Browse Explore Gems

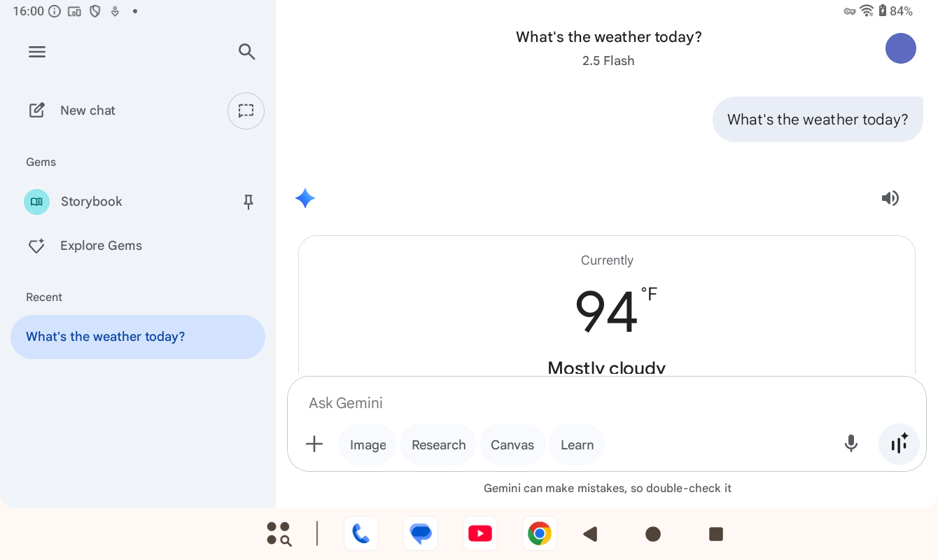[101, 246]
